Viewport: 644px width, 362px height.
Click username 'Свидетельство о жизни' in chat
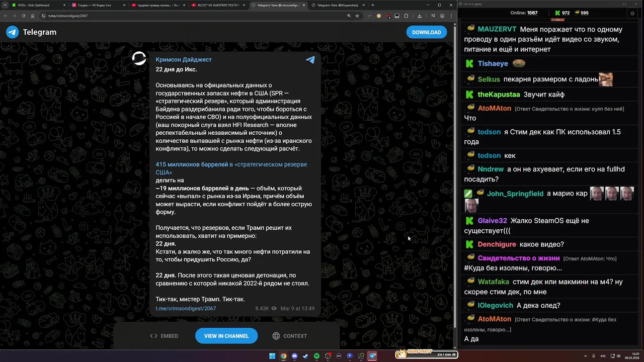point(518,258)
